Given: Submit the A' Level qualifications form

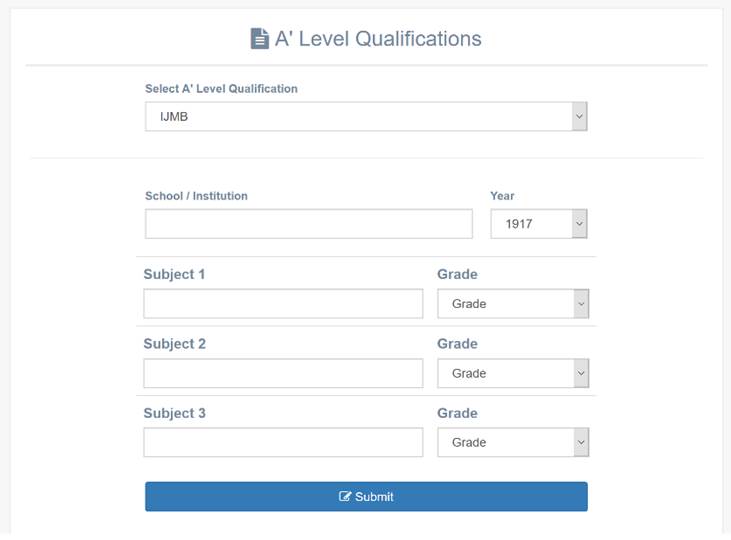Looking at the screenshot, I should coord(366,497).
